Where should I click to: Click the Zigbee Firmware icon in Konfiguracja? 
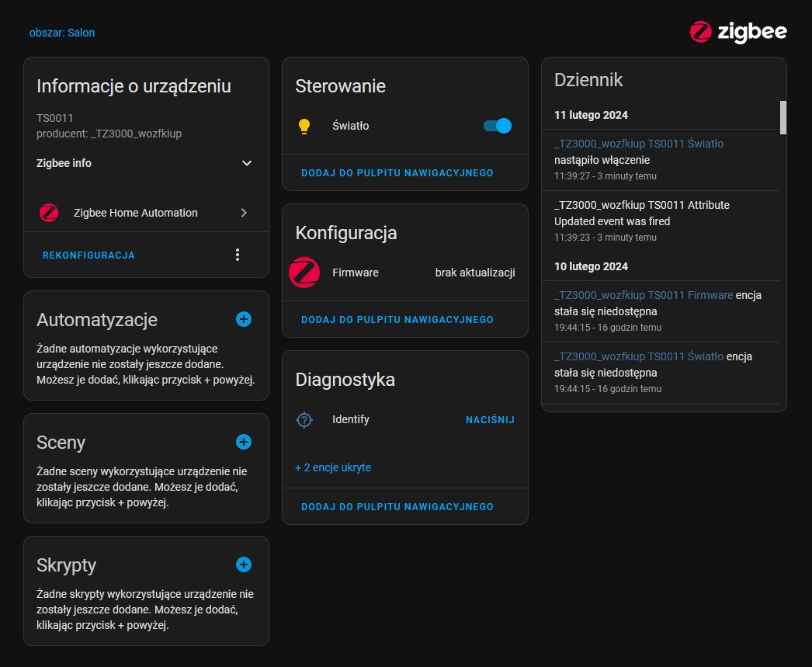[x=304, y=273]
